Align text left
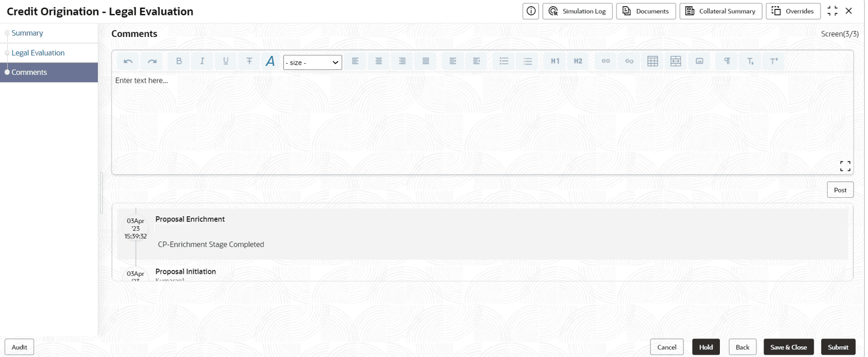868x357 pixels. coord(355,61)
